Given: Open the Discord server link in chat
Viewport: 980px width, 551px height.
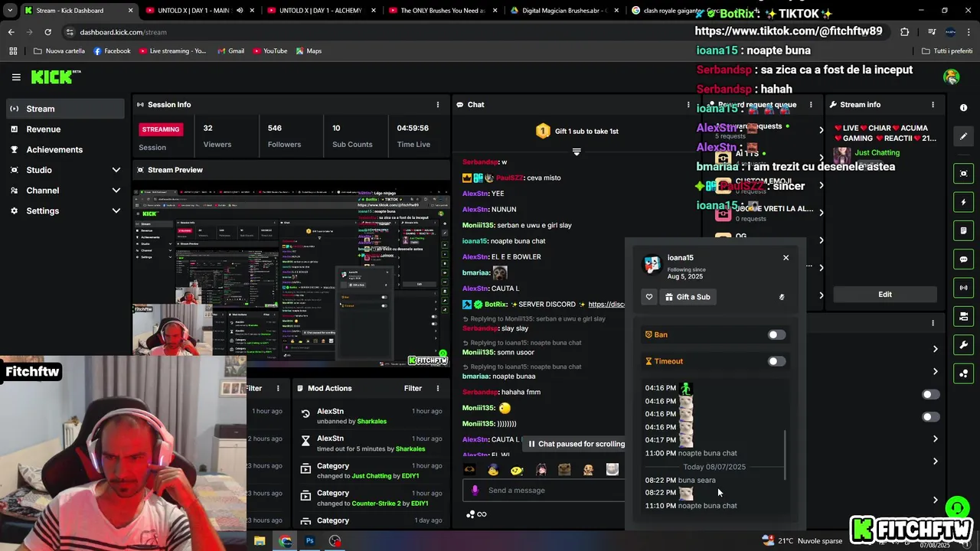Looking at the screenshot, I should click(x=606, y=305).
